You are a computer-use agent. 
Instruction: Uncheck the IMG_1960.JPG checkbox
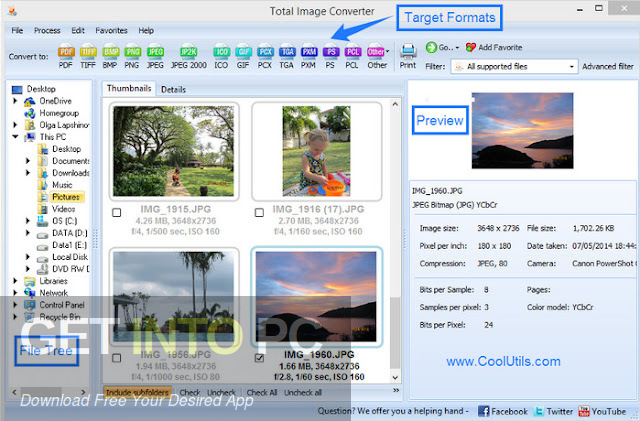tap(259, 358)
